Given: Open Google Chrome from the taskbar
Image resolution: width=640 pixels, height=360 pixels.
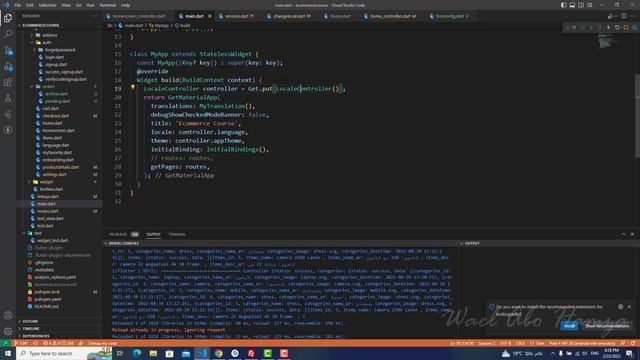Looking at the screenshot, I should click(x=219, y=353).
